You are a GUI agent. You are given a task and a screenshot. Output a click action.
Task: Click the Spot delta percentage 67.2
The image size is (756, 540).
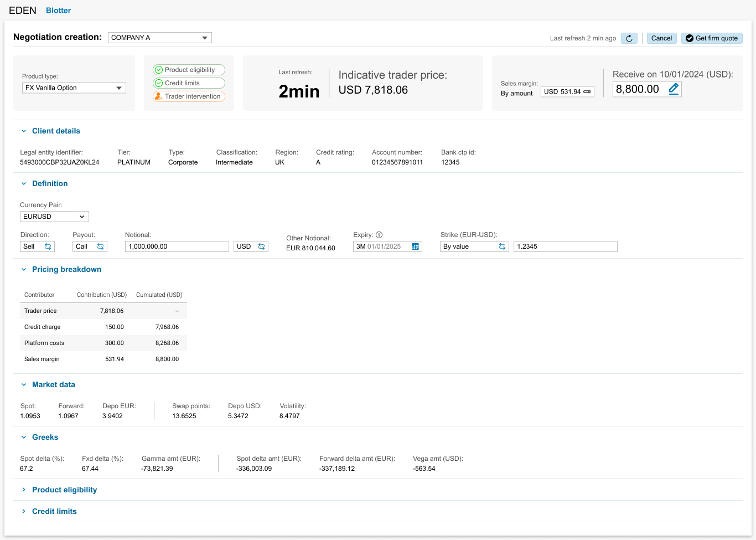(x=27, y=469)
